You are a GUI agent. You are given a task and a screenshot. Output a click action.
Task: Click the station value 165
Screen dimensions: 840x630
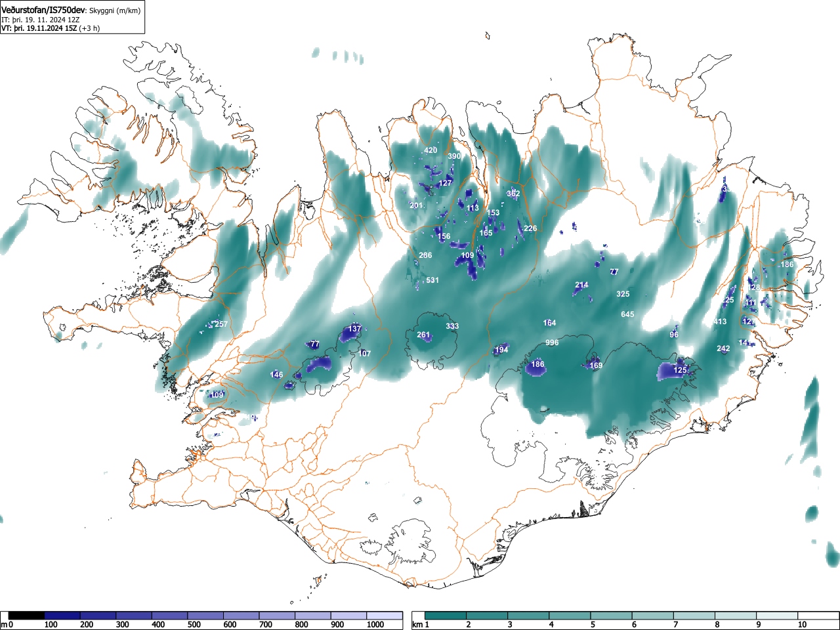pos(486,233)
